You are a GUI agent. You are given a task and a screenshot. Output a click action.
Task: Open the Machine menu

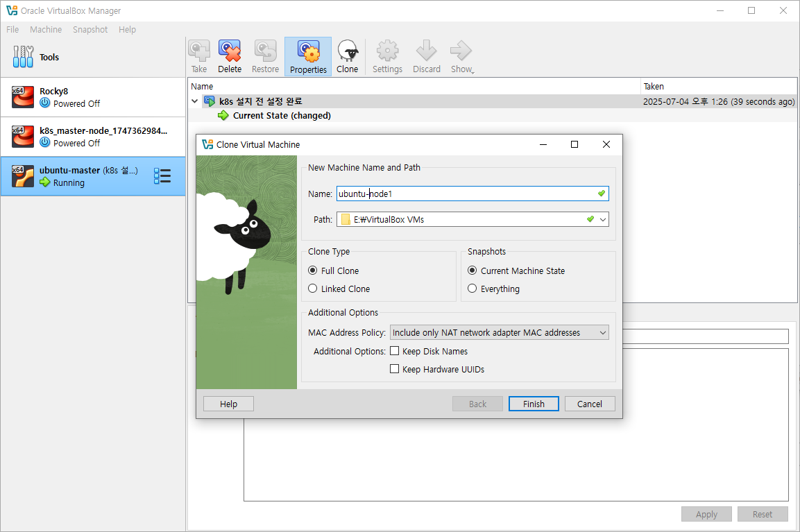click(x=45, y=30)
